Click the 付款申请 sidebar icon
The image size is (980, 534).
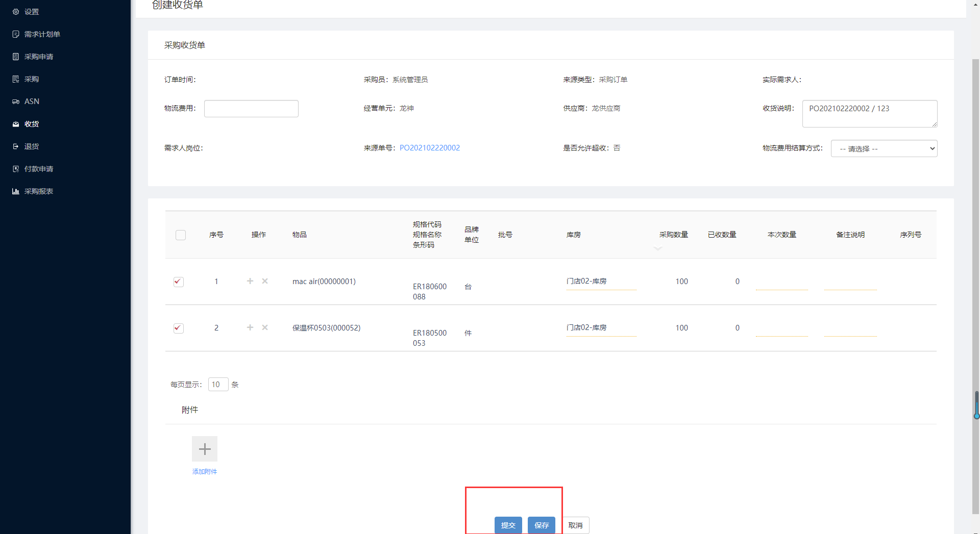(x=16, y=169)
